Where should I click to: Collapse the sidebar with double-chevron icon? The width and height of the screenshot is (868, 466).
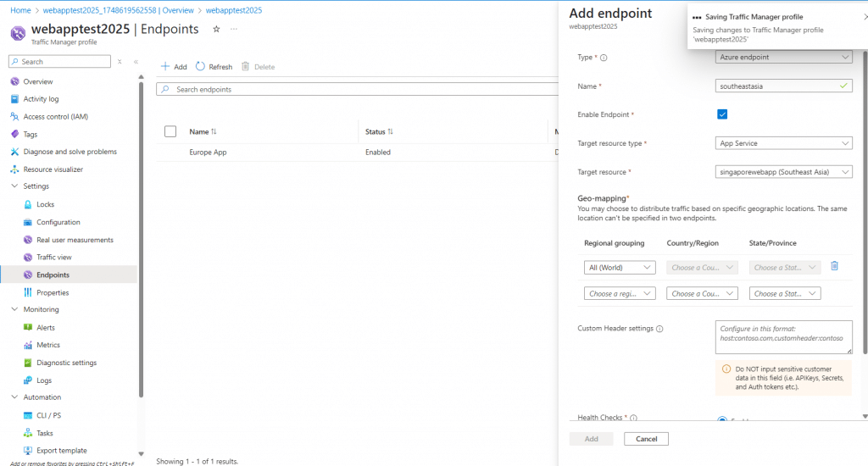pyautogui.click(x=136, y=62)
